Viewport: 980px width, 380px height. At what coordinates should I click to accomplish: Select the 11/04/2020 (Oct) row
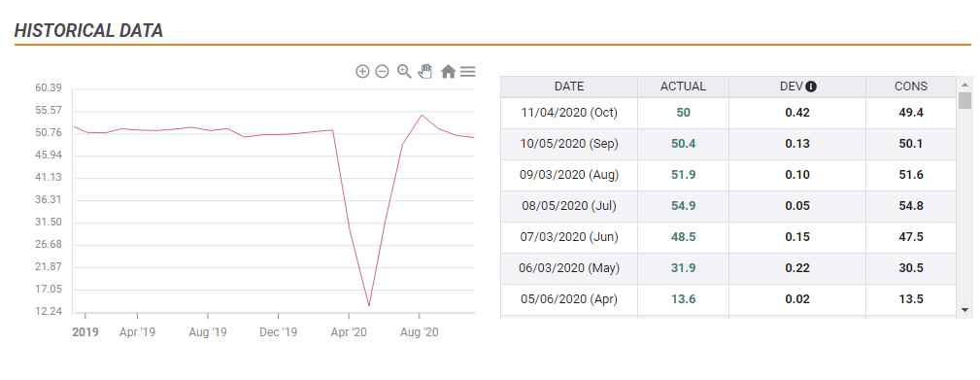coord(728,113)
